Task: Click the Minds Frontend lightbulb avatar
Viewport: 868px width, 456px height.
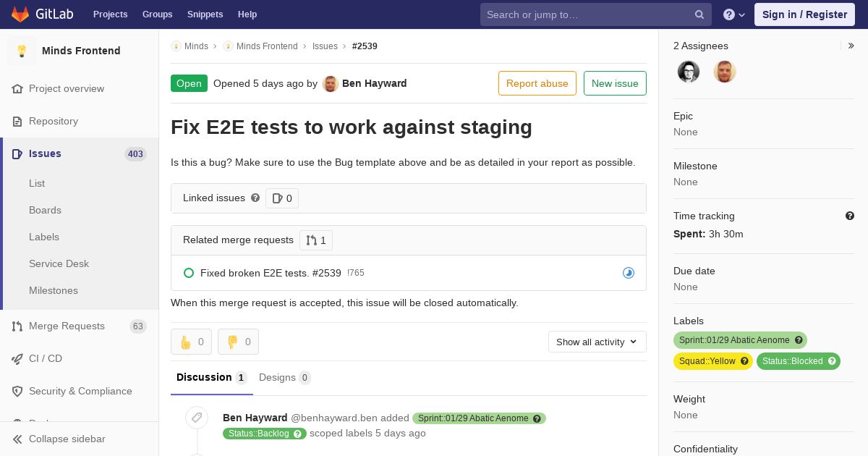Action: [x=22, y=51]
